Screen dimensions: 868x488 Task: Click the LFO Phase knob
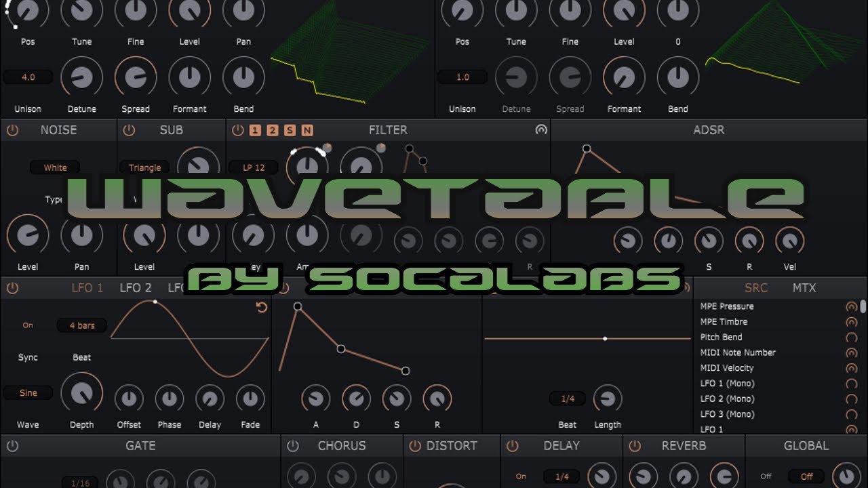coord(170,399)
